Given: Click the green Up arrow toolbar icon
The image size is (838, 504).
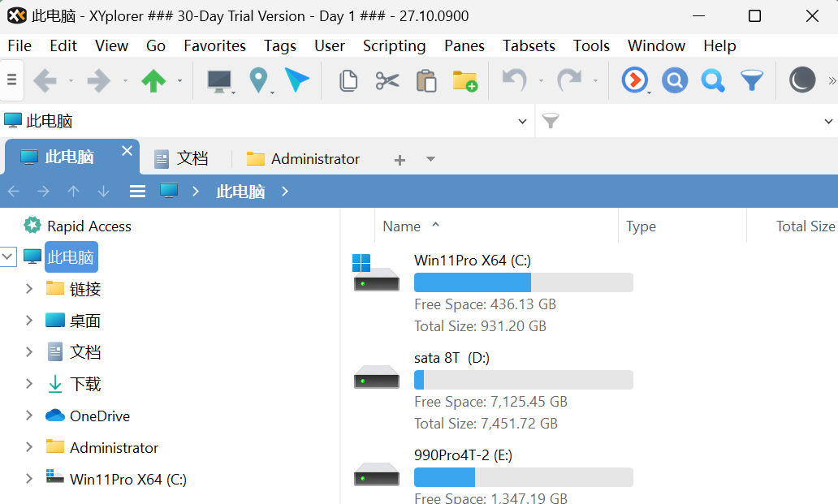Looking at the screenshot, I should [153, 80].
